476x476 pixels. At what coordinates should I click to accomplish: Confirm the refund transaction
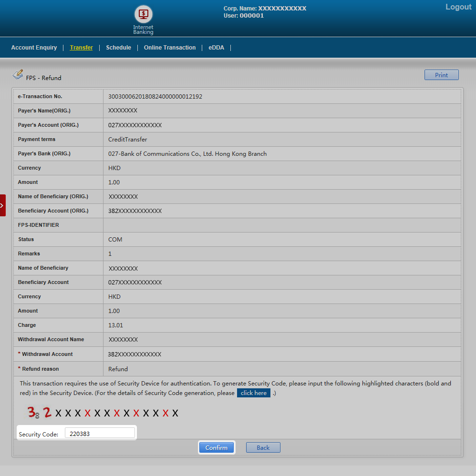point(217,447)
